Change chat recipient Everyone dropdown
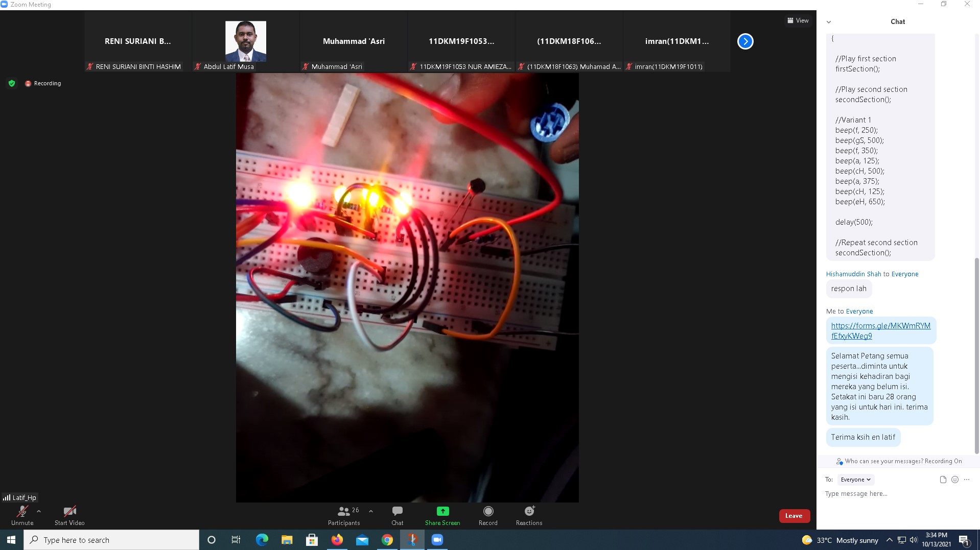The image size is (980, 550). click(856, 480)
